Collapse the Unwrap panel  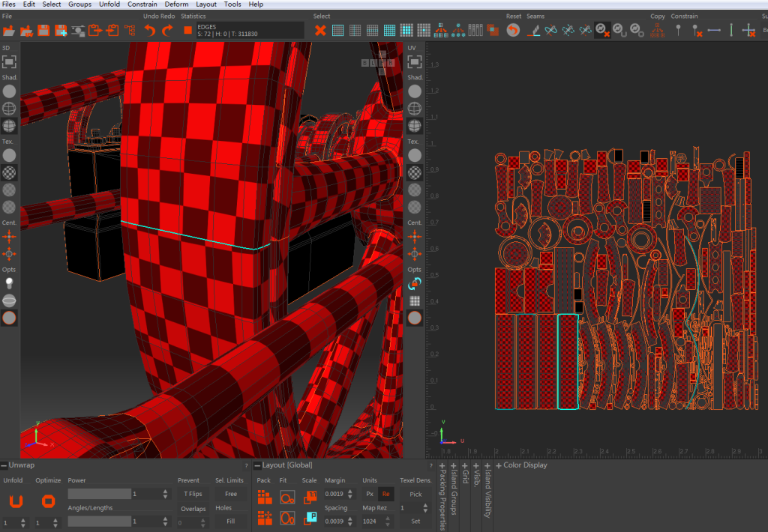coord(4,465)
